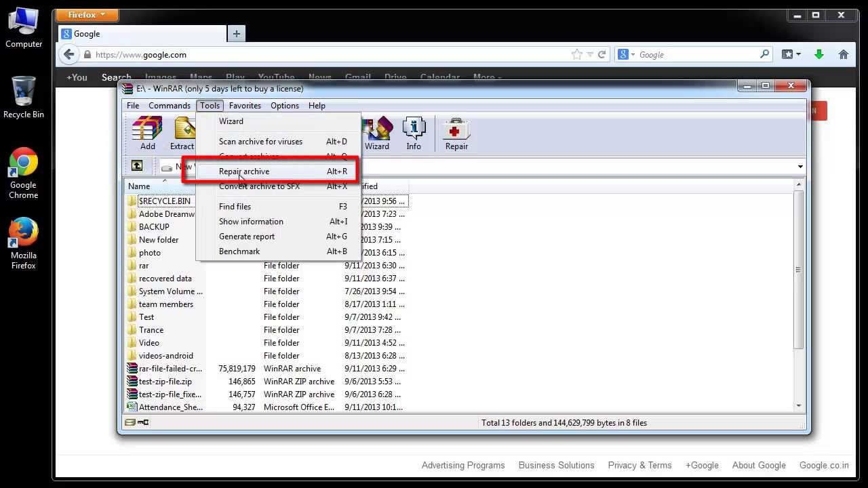
Task: Click the Add toolbar icon in WinRAR
Action: [x=147, y=134]
